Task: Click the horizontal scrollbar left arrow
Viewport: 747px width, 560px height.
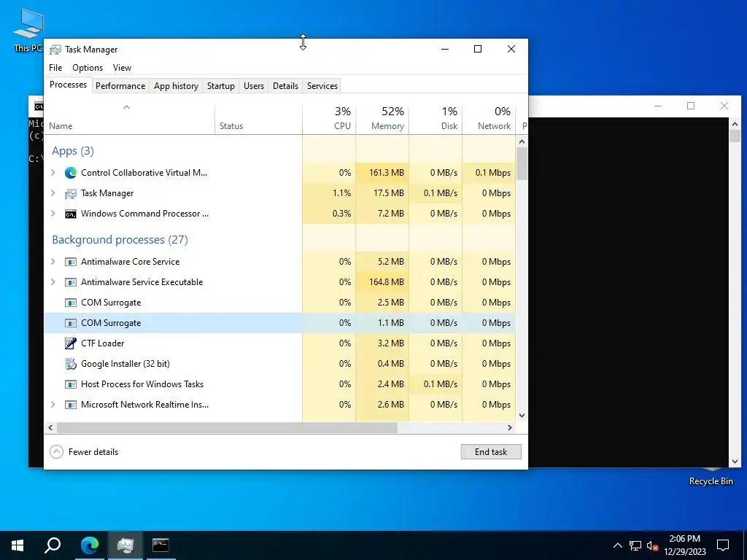Action: (50, 427)
